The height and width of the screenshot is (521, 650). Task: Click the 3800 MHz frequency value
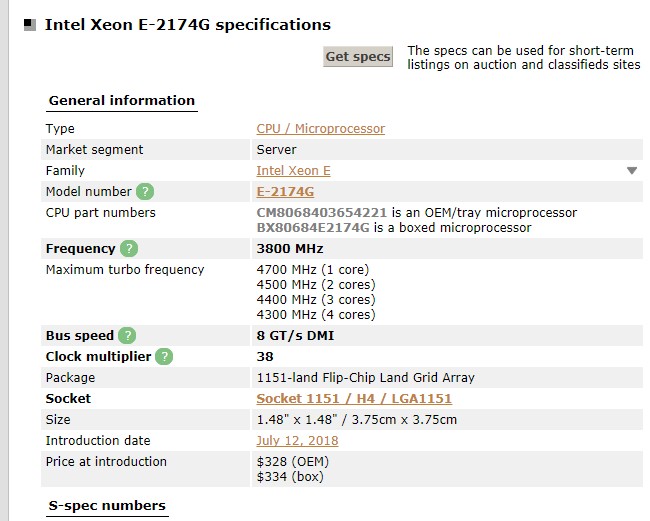click(x=290, y=248)
